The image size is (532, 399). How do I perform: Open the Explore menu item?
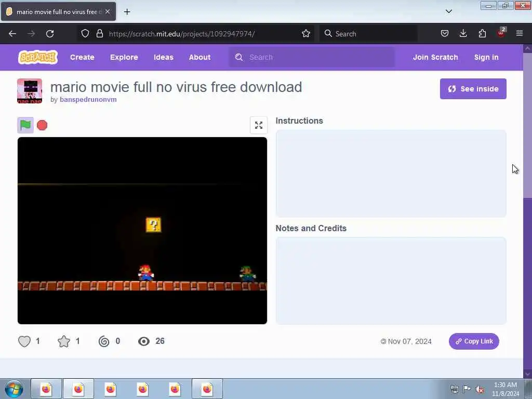pos(124,57)
